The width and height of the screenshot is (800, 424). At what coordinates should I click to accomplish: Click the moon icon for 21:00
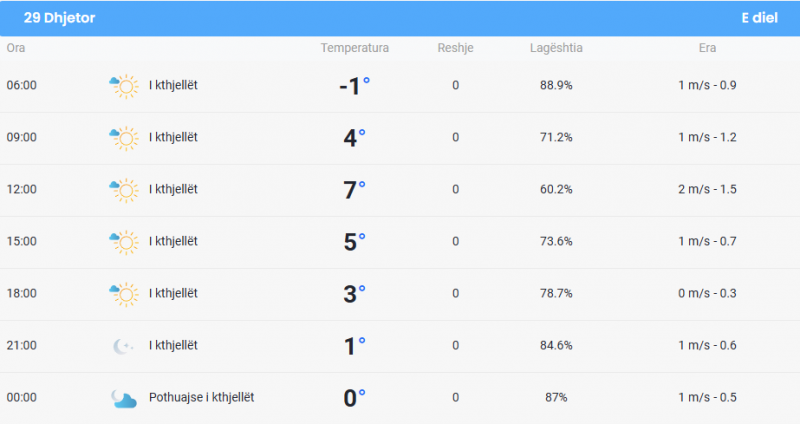point(123,346)
